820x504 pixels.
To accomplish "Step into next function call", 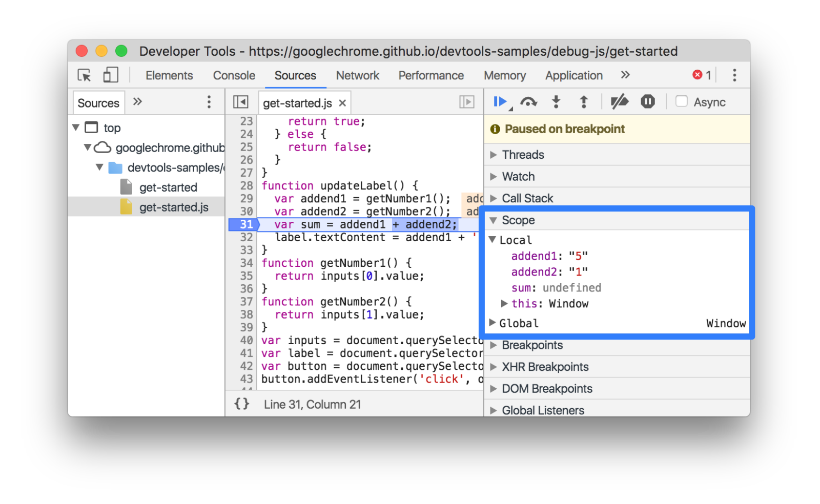I will click(556, 102).
